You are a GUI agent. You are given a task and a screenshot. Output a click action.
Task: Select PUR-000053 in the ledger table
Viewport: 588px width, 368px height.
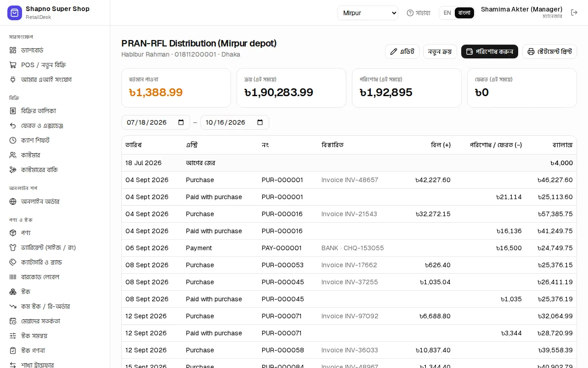click(283, 265)
